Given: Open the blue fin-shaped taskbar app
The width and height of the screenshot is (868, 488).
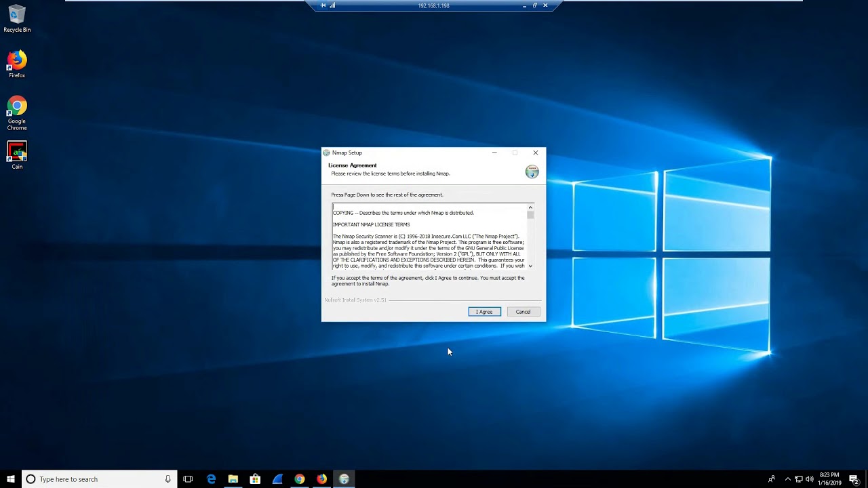Looking at the screenshot, I should (x=277, y=479).
